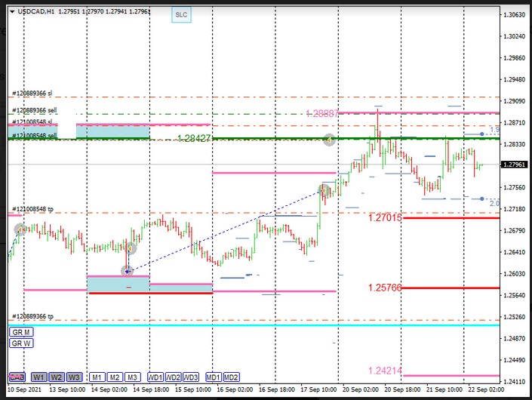Click the 1.25260 value on the price axis
Image resolution: width=532 pixels, height=400 pixels.
[x=514, y=317]
